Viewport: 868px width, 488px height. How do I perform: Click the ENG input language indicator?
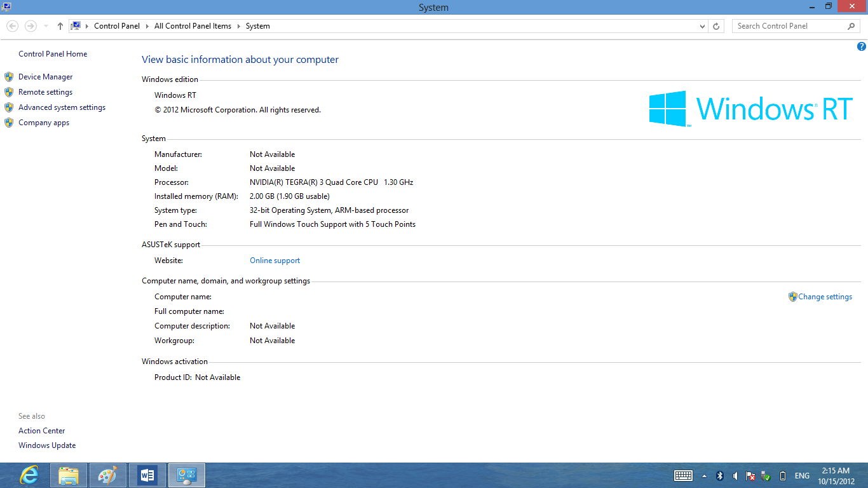(x=802, y=476)
